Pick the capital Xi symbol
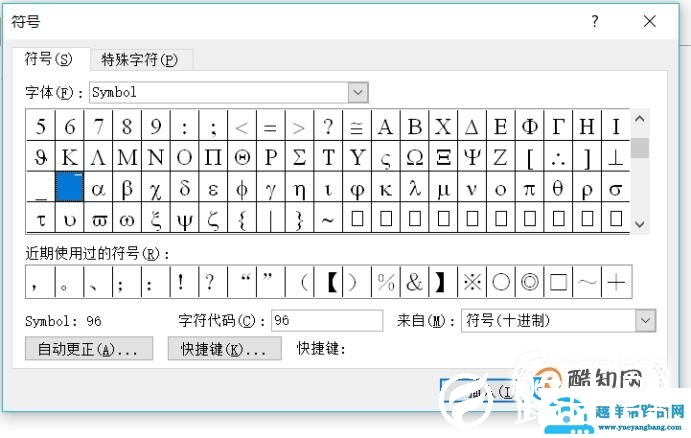 click(443, 157)
